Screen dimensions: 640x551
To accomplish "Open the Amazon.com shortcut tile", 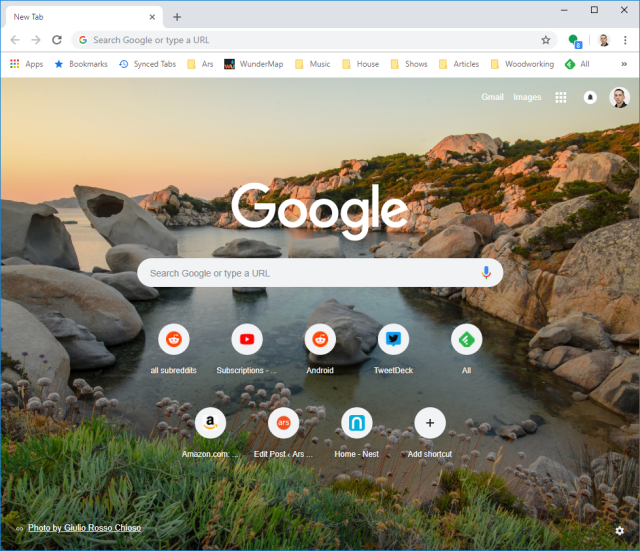I will [x=210, y=423].
